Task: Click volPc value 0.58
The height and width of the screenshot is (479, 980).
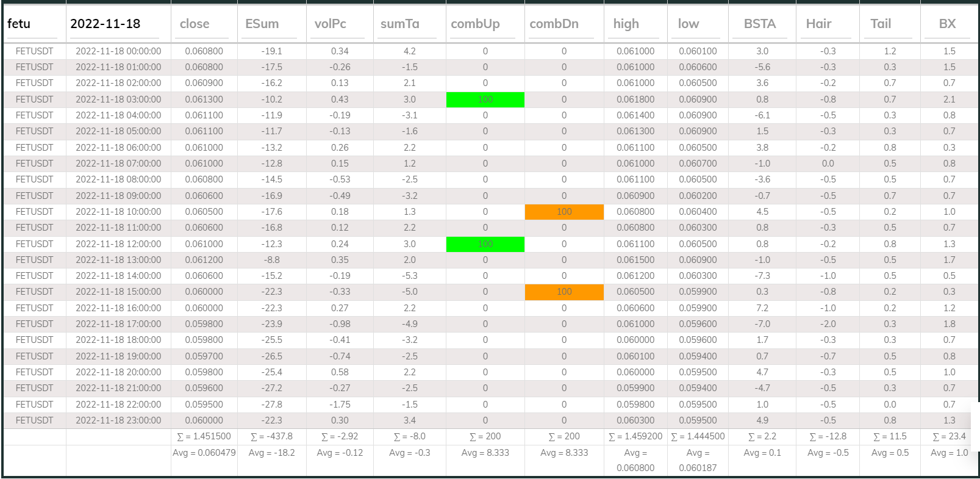Action: [340, 372]
